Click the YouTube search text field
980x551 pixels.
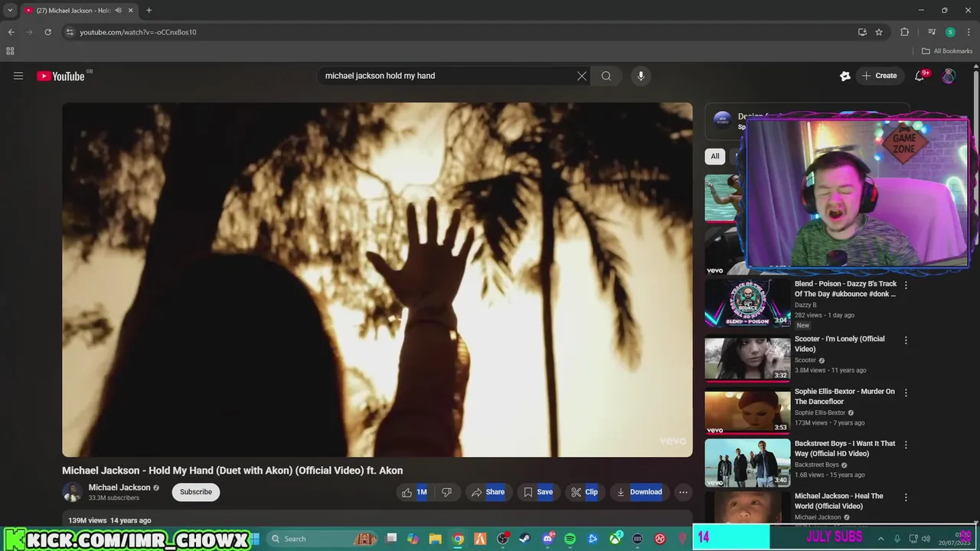pyautogui.click(x=448, y=76)
